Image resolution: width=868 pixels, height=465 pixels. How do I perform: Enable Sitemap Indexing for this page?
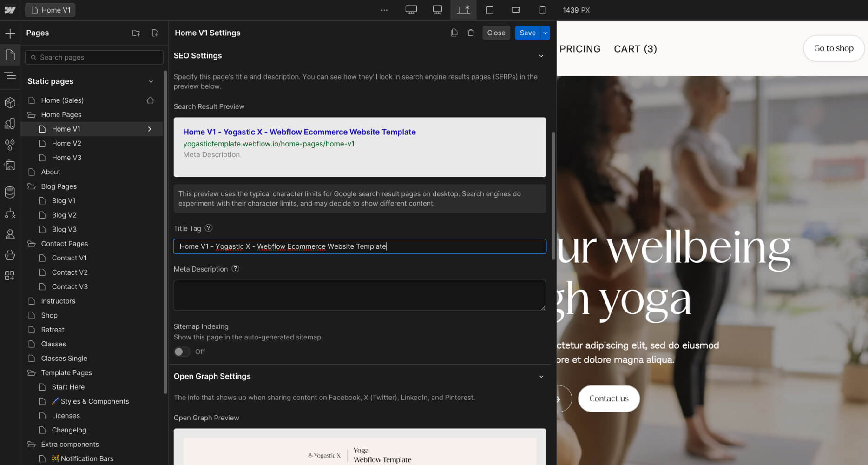(x=182, y=352)
